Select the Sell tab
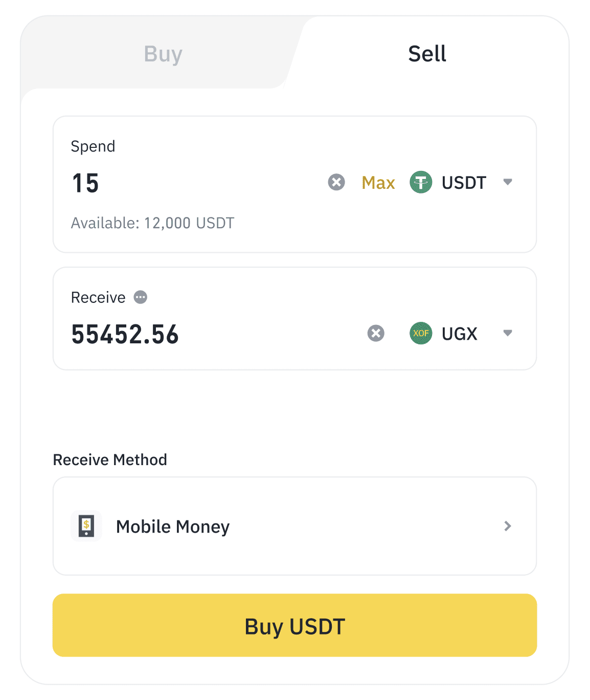The width and height of the screenshot is (590, 700). pyautogui.click(x=427, y=54)
